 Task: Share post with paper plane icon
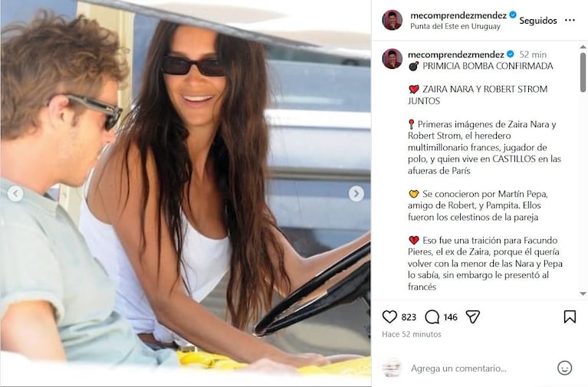472,316
